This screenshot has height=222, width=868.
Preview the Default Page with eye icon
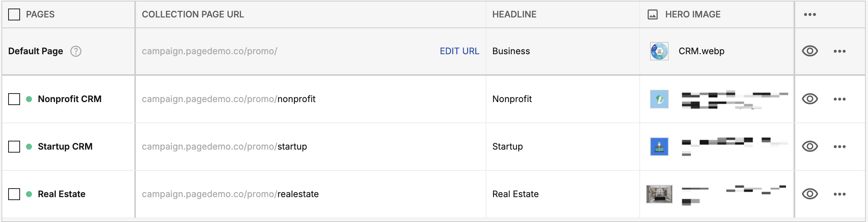click(810, 51)
